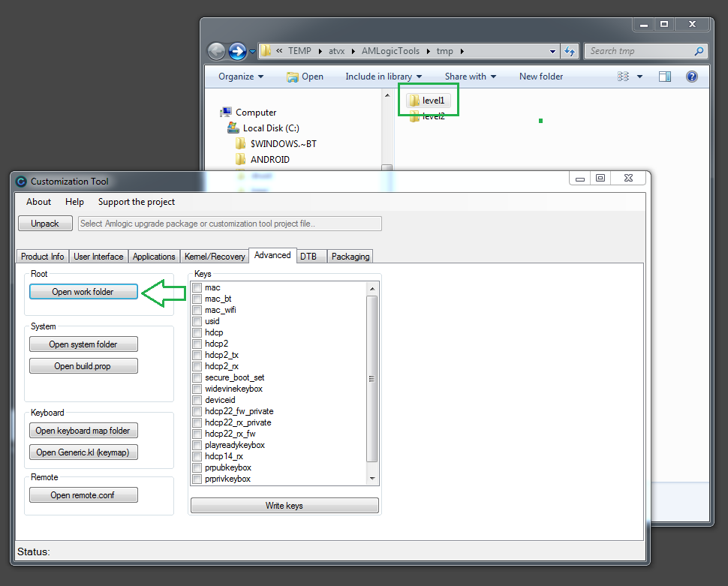Image resolution: width=728 pixels, height=586 pixels.
Task: Check the mac_bt key checkbox
Action: [x=197, y=299]
